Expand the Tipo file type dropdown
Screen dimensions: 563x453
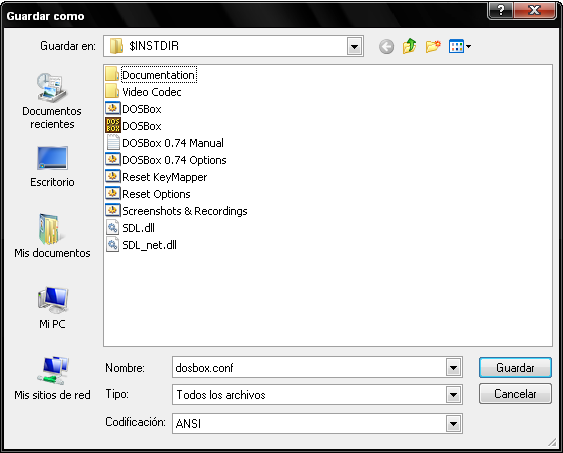coord(453,395)
